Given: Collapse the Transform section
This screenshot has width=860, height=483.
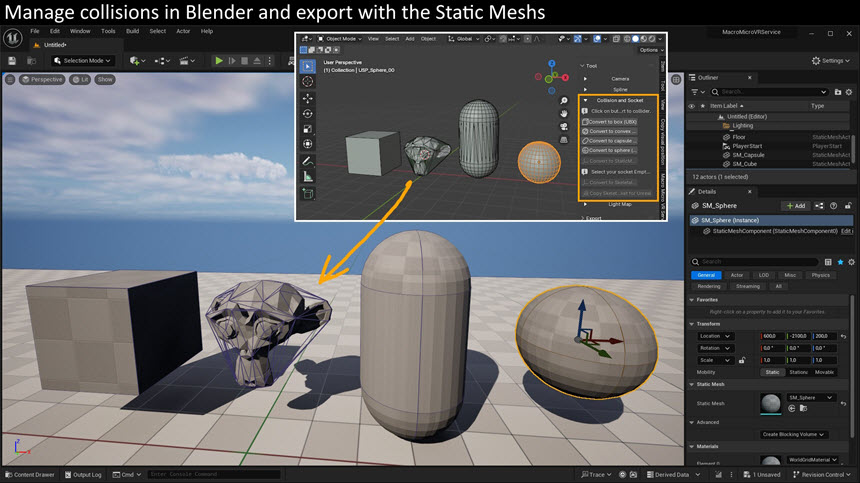Looking at the screenshot, I should [692, 324].
